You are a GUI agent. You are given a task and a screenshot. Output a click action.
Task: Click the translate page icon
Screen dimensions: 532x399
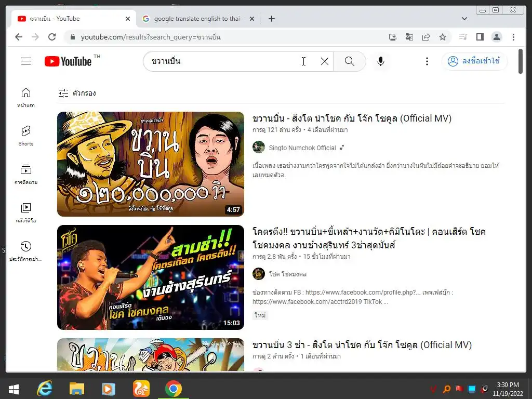(409, 37)
